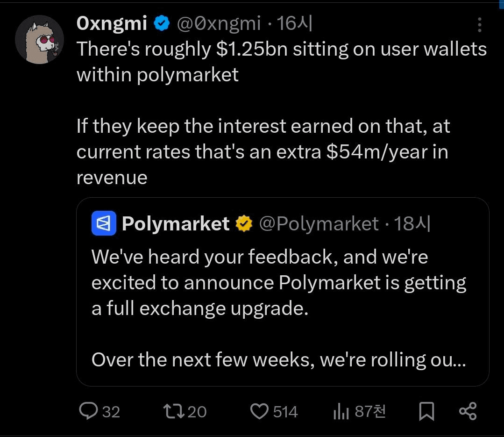This screenshot has width=504, height=437.
Task: Click 0xngmi's blue verified badge
Action: click(x=161, y=23)
